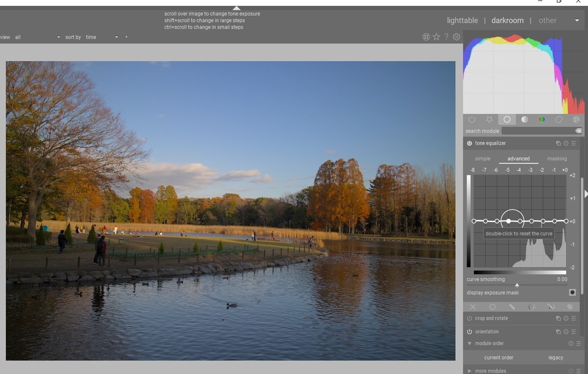Choose drawn and parametric mask icon
588x374 pixels.
(x=551, y=307)
